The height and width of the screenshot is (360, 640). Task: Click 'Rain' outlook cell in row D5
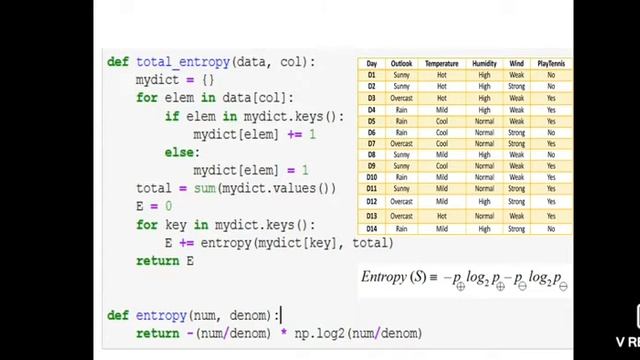coord(401,122)
